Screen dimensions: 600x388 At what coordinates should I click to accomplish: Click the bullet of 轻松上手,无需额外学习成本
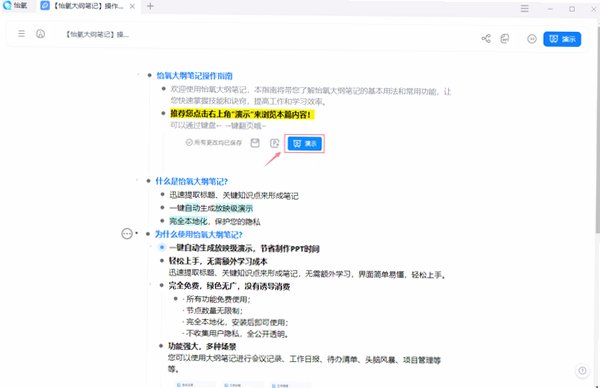[x=161, y=261]
